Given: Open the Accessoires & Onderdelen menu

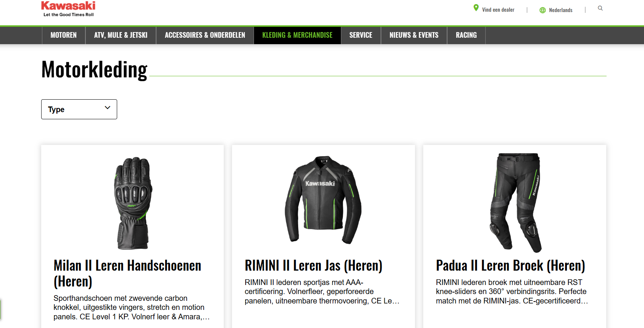Looking at the screenshot, I should click(205, 35).
